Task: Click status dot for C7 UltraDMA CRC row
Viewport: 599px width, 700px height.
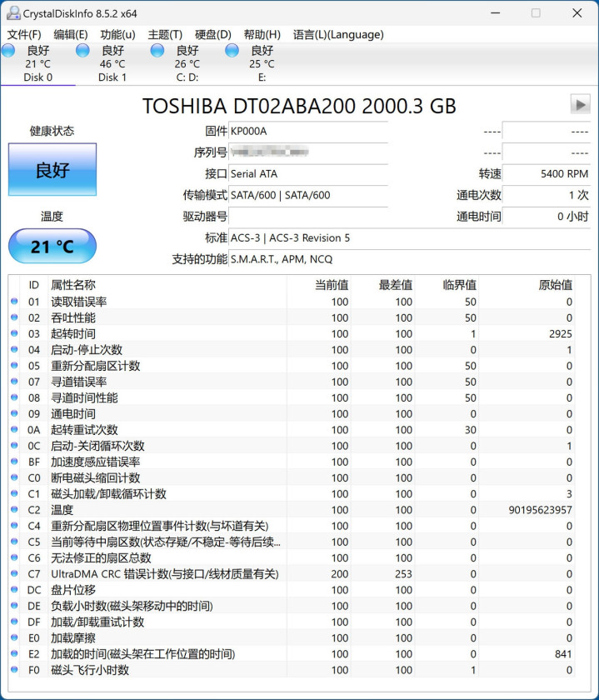Action: 14,573
